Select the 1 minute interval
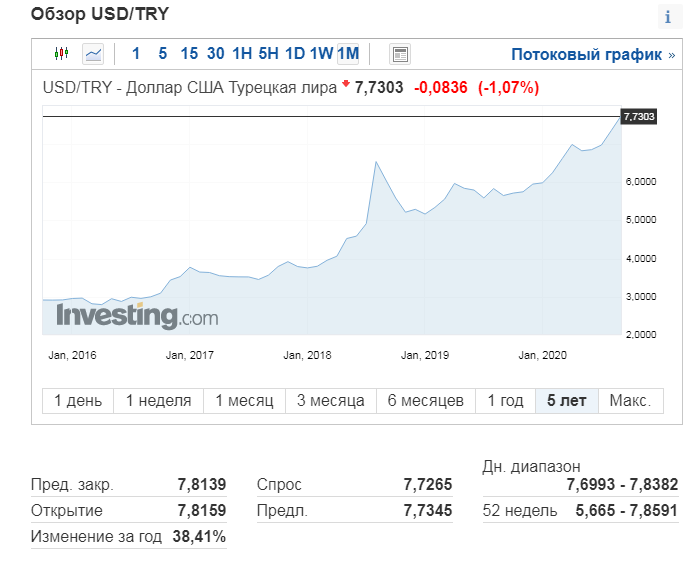691x577 pixels. [136, 54]
